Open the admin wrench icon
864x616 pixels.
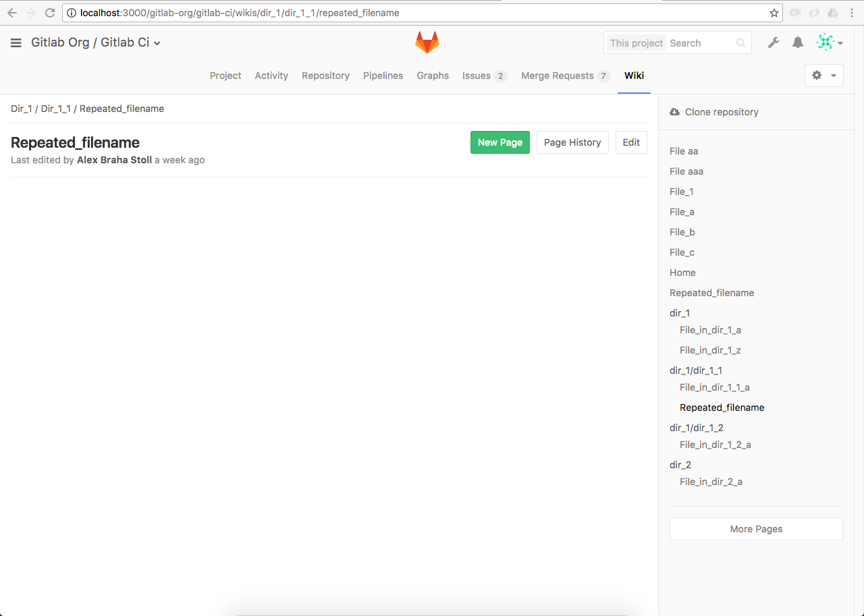point(774,43)
